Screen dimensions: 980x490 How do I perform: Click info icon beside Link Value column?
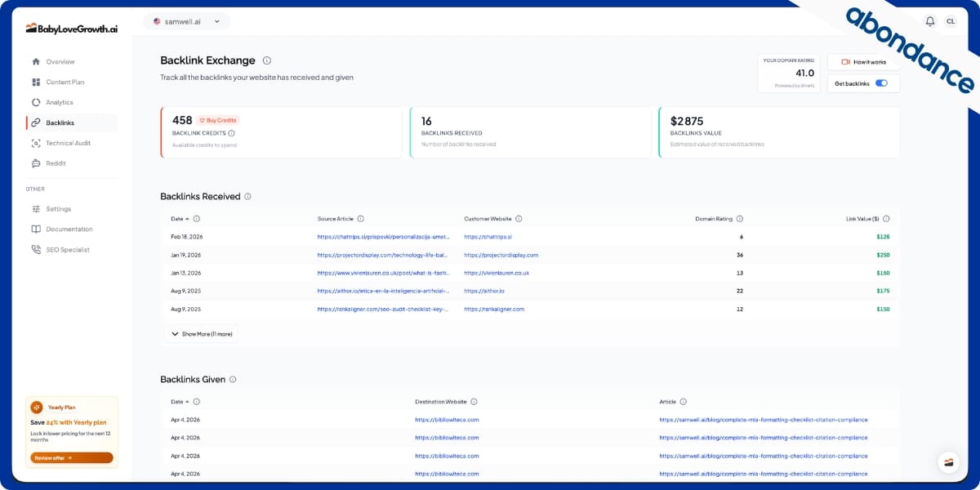pos(886,219)
